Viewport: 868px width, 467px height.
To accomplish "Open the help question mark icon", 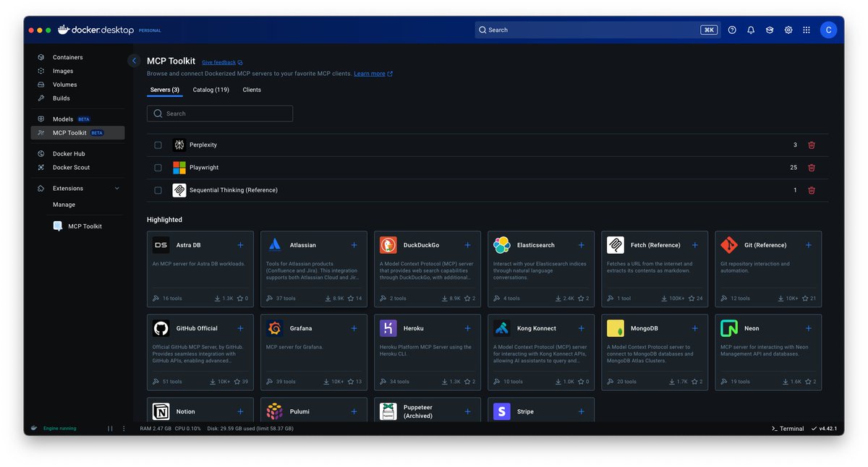I will point(732,30).
